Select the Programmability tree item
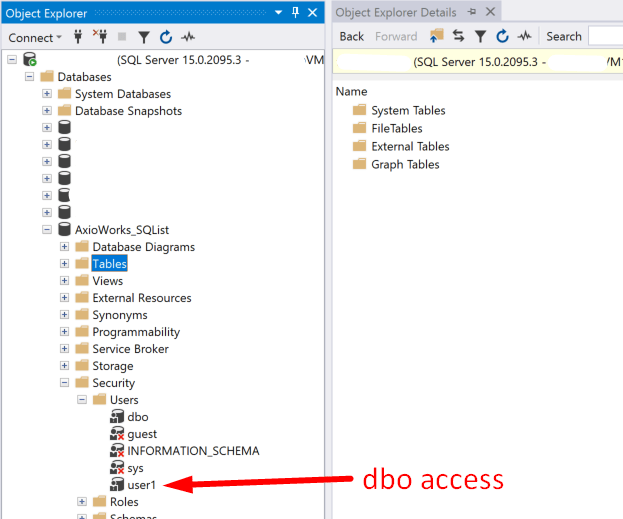The height and width of the screenshot is (519, 623). 136,332
